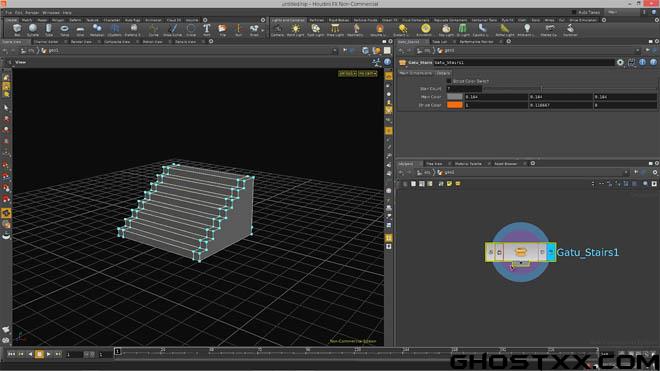This screenshot has height=371, width=660.
Task: Click the node name field Gatu_Stairs1
Action: [524, 62]
